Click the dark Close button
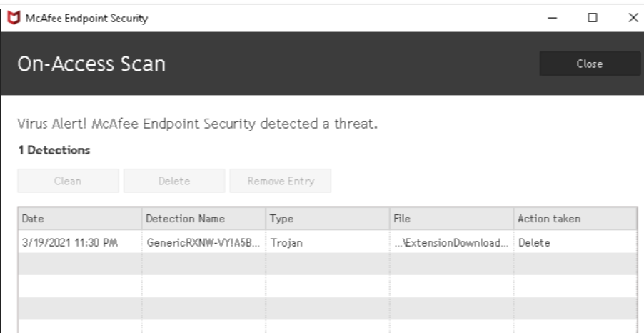644x333 pixels. pos(590,64)
